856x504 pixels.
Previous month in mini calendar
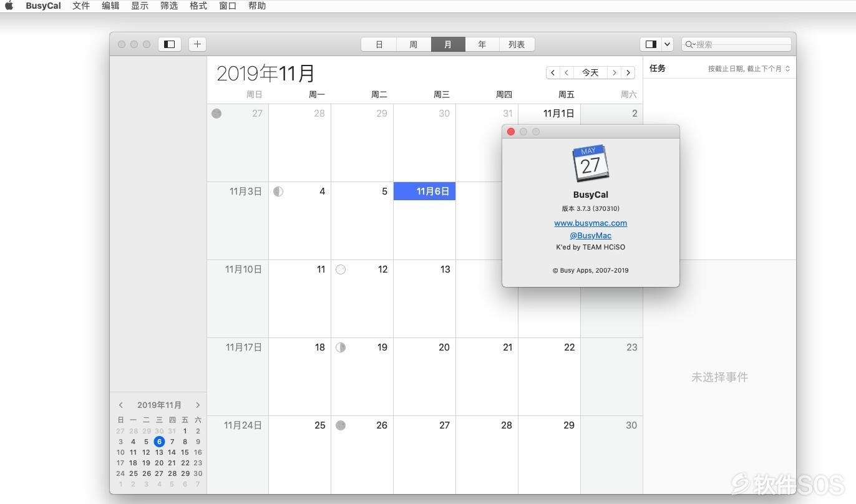coord(121,405)
